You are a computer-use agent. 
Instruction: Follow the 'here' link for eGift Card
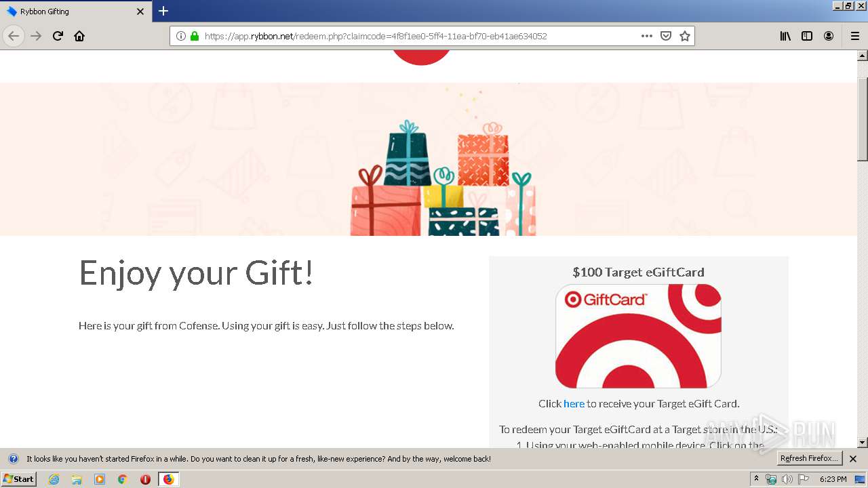pyautogui.click(x=574, y=403)
